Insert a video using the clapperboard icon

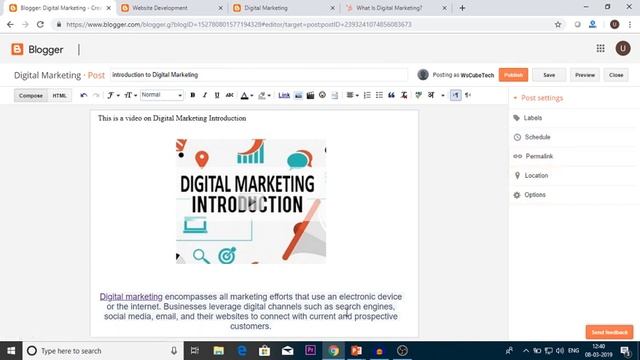(310, 95)
